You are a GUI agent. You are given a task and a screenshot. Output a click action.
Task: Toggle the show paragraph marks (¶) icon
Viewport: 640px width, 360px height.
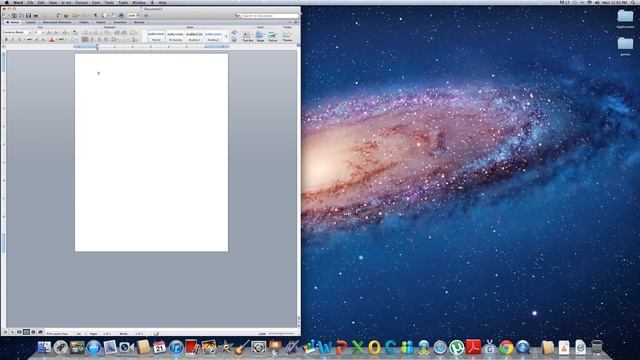coord(96,16)
